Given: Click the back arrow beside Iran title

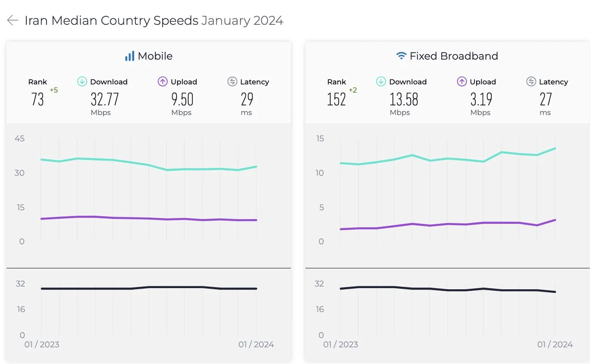Looking at the screenshot, I should (12, 20).
